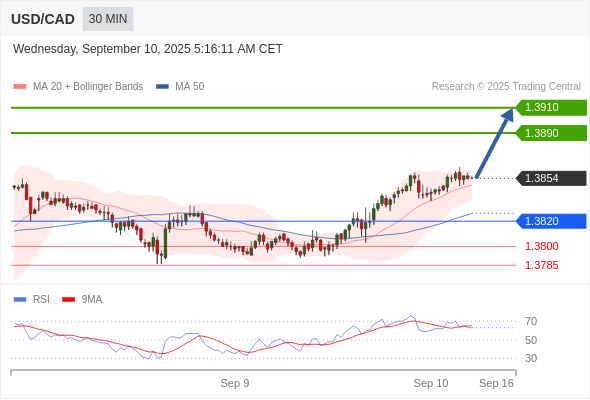Click the Sep 16 date axis label
The height and width of the screenshot is (400, 590).
496,383
